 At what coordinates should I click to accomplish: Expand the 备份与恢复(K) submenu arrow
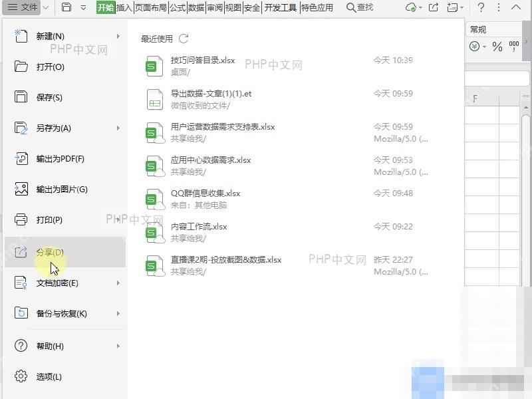coord(118,313)
